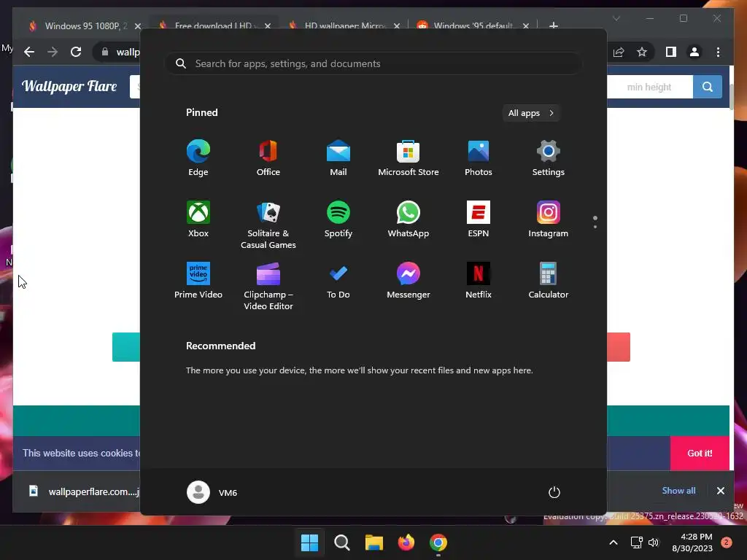Toggle the Chrome side panel

click(671, 52)
